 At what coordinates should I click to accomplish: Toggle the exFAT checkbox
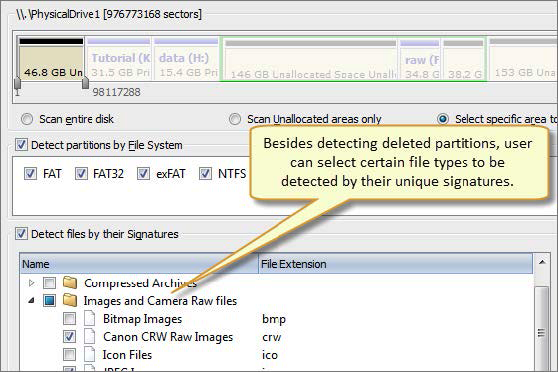click(143, 174)
